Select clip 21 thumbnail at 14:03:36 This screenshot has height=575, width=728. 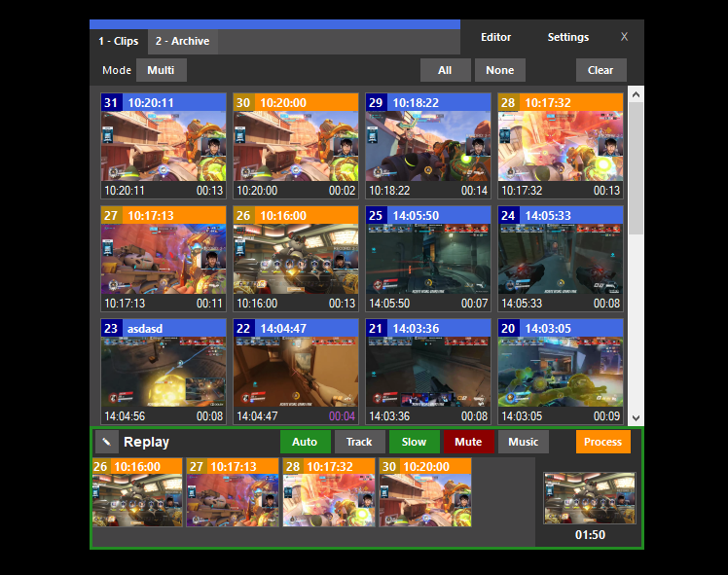pos(428,372)
